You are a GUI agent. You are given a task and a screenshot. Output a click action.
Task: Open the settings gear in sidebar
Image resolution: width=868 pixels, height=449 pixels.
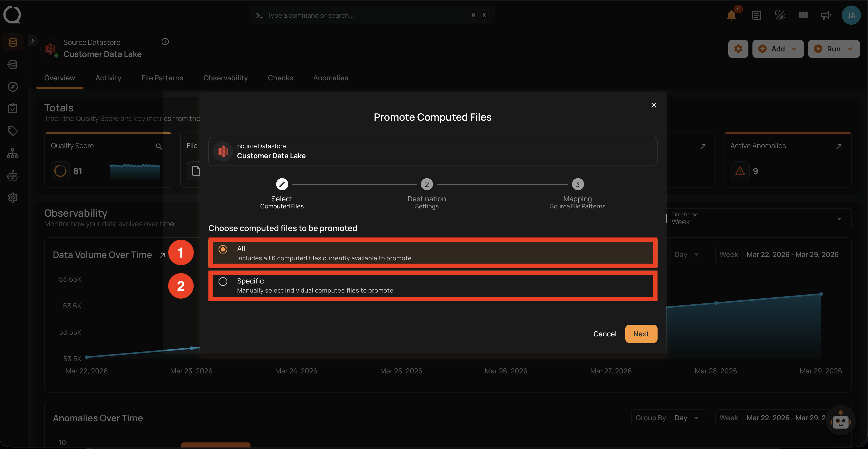coord(13,198)
